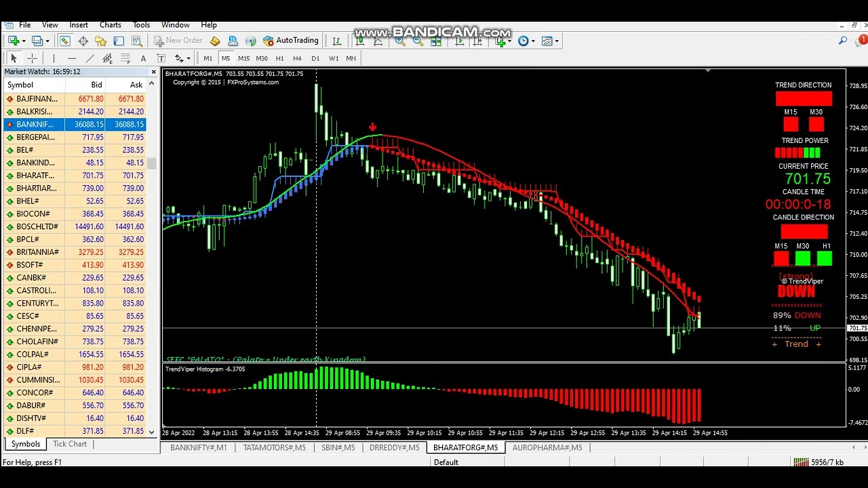
Task: Click the Symbol column header
Action: pos(35,85)
